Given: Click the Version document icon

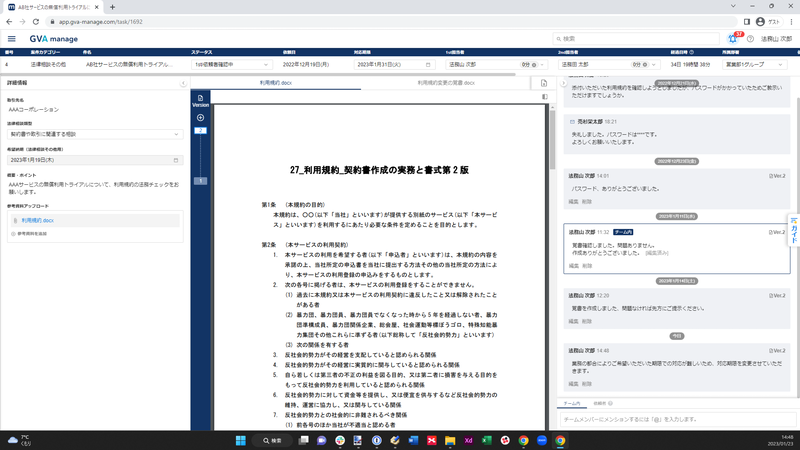Looking at the screenshot, I should [x=200, y=98].
